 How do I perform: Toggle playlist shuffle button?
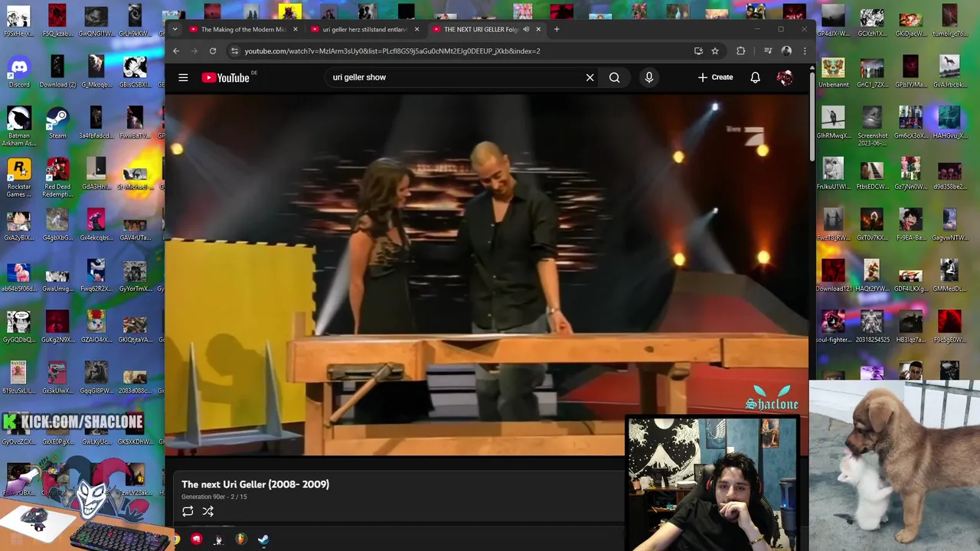tap(207, 511)
